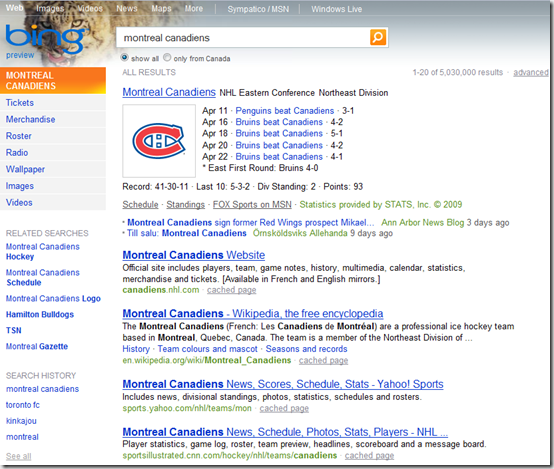Click related search Montreal Gazette
Screen dimensions: 554x469
click(37, 346)
